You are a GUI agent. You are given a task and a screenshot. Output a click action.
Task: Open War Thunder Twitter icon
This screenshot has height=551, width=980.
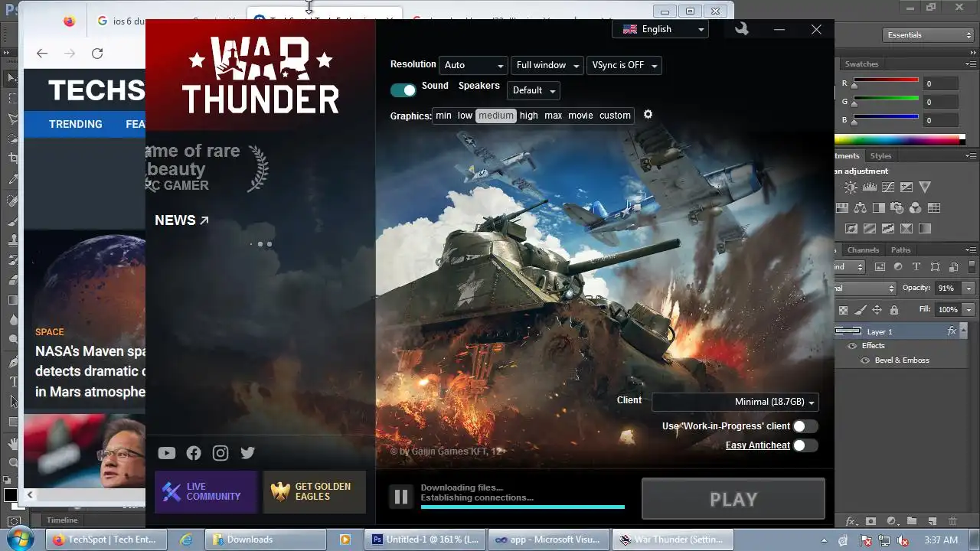click(x=247, y=453)
